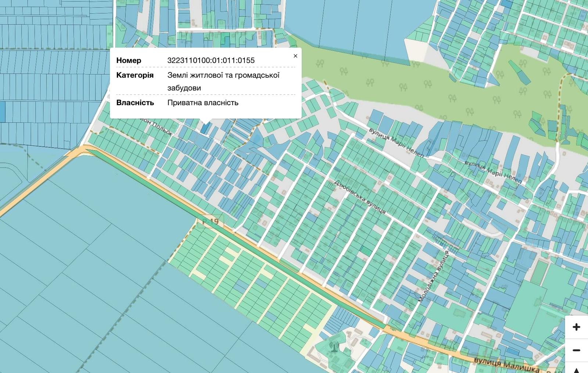This screenshot has width=588, height=373.
Task: Zoom out with the minus button
Action: pyautogui.click(x=576, y=350)
